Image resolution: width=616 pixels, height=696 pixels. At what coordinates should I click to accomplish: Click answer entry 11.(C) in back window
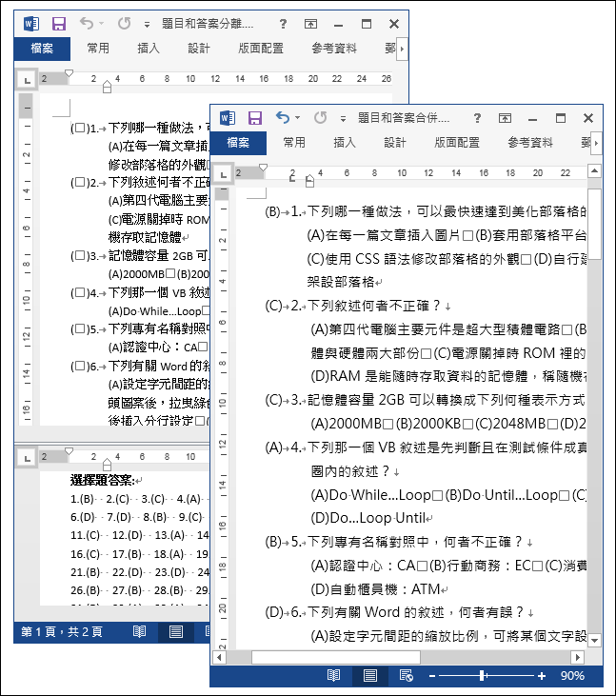tap(85, 535)
